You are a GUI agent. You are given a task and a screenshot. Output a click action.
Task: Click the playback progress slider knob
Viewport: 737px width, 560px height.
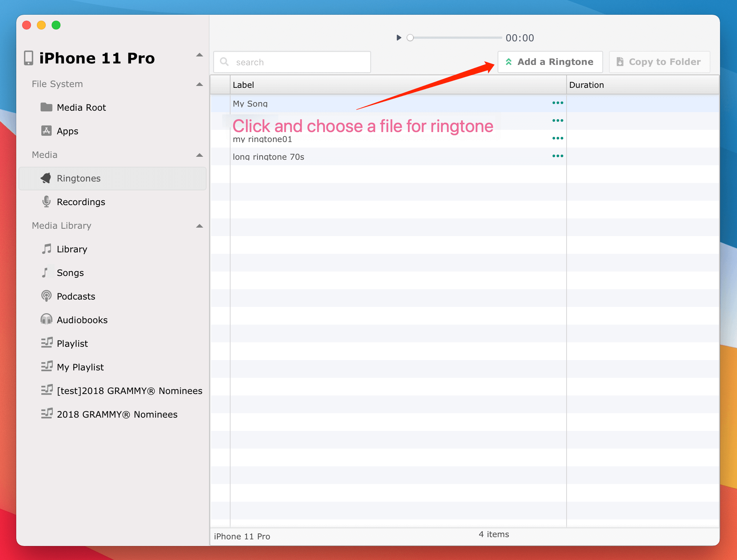click(410, 38)
